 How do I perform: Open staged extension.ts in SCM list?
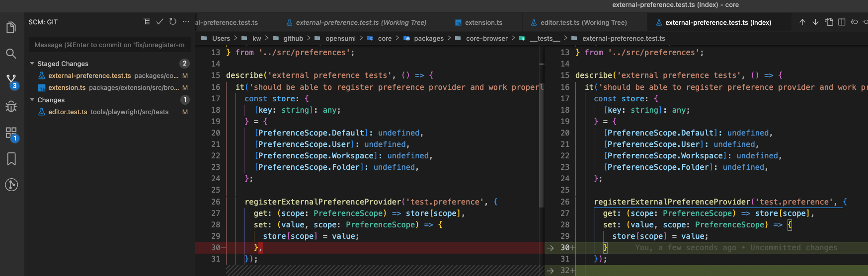tap(109, 87)
